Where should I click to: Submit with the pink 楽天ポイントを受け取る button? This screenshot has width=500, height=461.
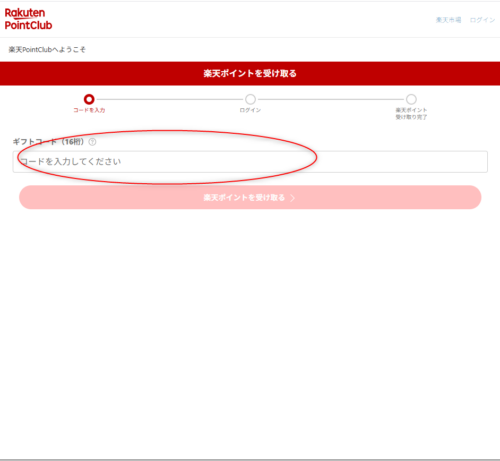(250, 197)
